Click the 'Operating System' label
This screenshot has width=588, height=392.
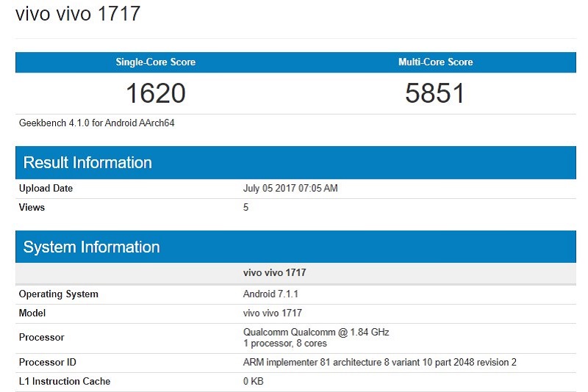(59, 294)
